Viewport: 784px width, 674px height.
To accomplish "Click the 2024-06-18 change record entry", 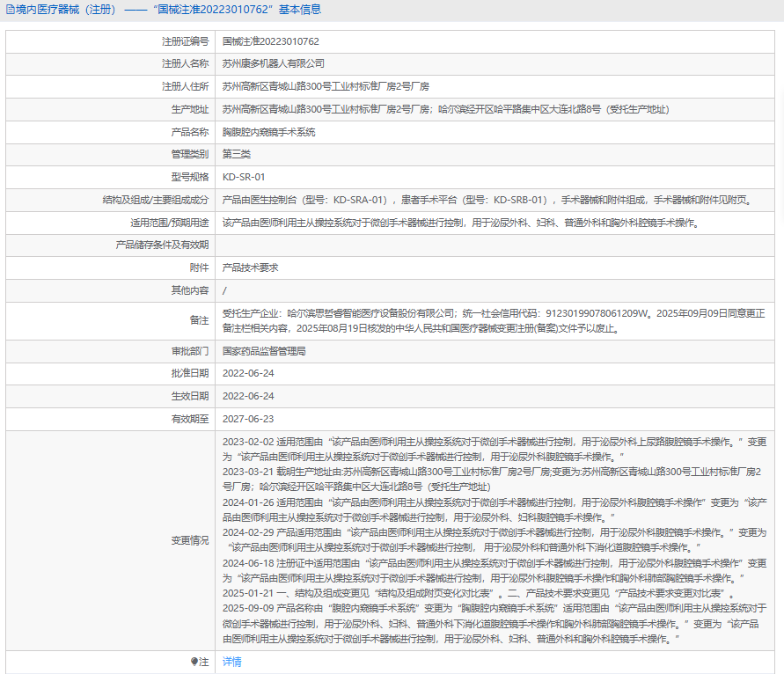I will click(495, 570).
